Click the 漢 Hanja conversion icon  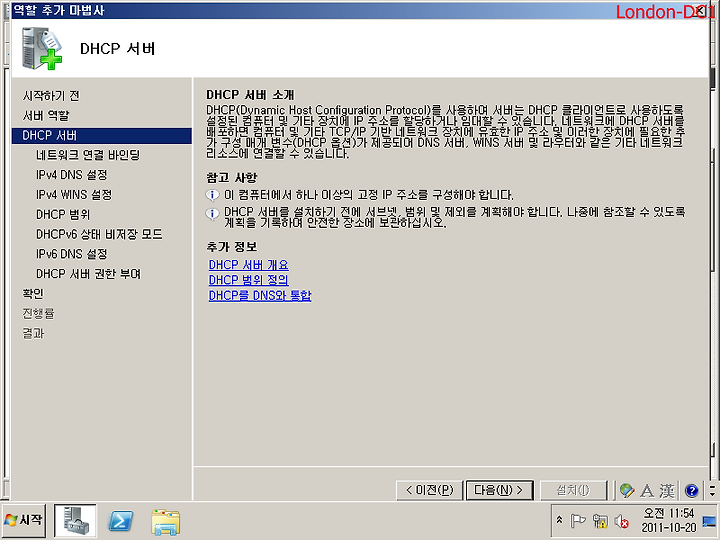(x=667, y=491)
